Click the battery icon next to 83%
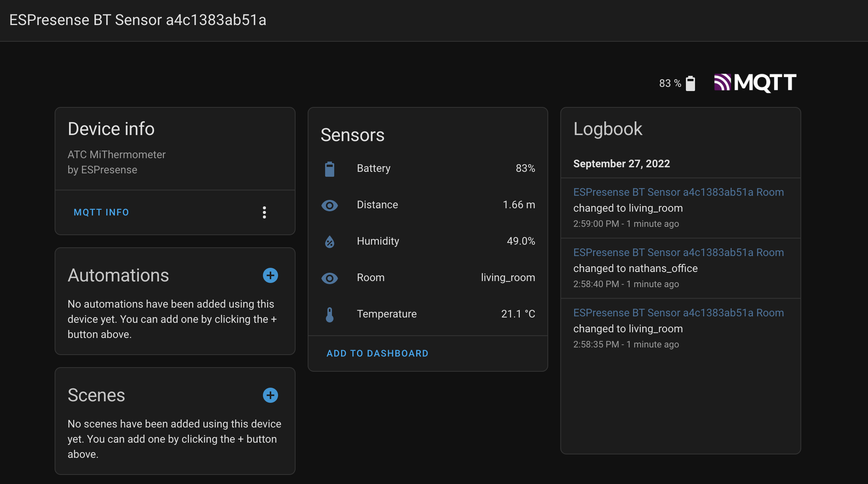Image resolution: width=868 pixels, height=484 pixels. (690, 83)
